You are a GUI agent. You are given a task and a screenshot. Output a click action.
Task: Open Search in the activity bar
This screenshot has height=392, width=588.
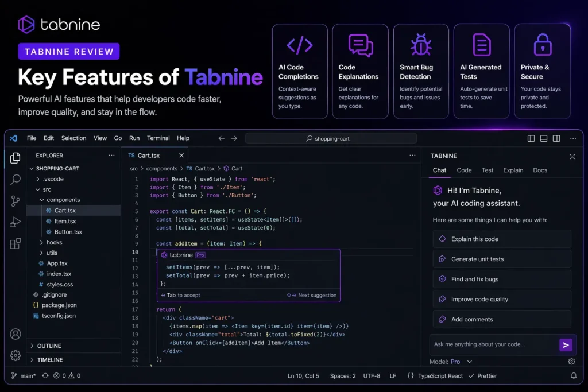click(x=15, y=180)
